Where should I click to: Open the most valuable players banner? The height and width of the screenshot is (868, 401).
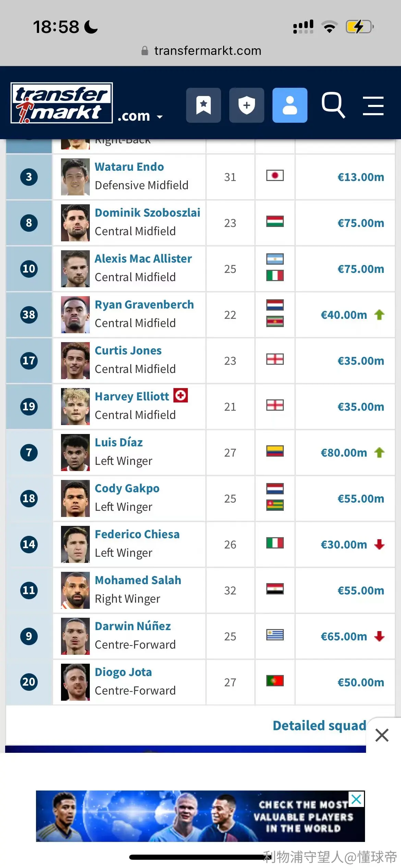(200, 816)
